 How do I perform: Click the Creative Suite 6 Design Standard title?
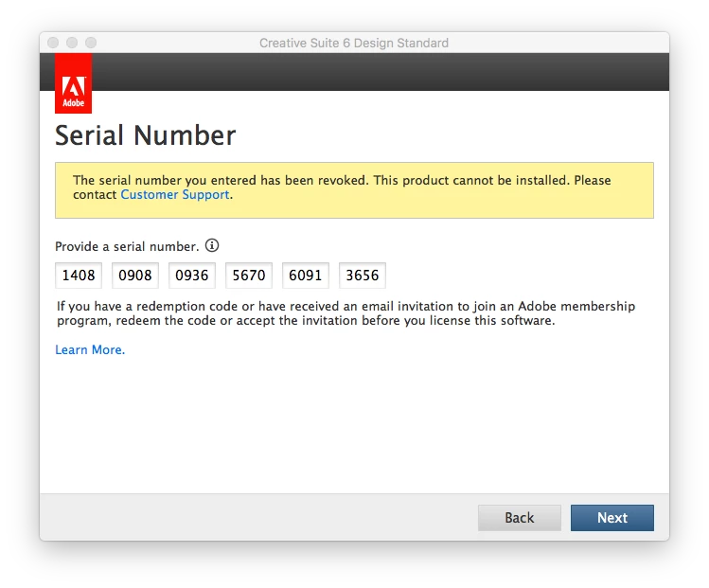[354, 43]
